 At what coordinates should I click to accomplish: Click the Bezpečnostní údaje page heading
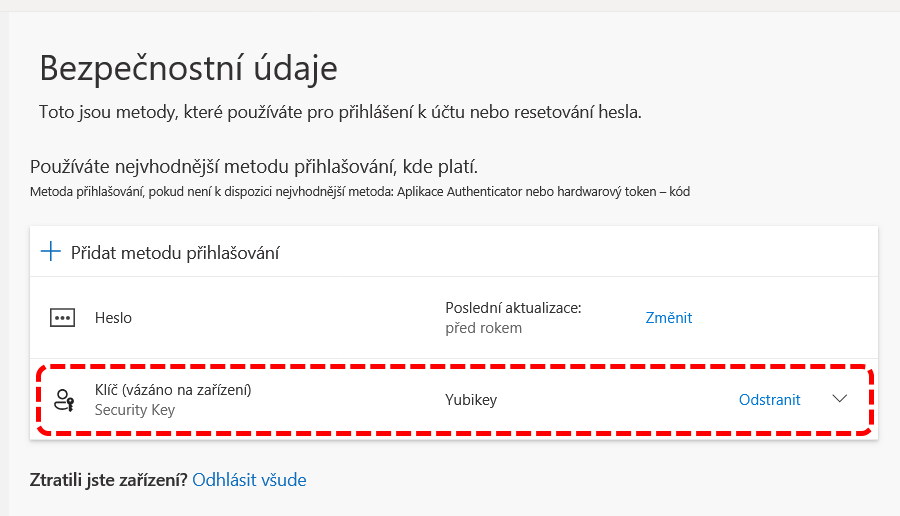pyautogui.click(x=188, y=68)
